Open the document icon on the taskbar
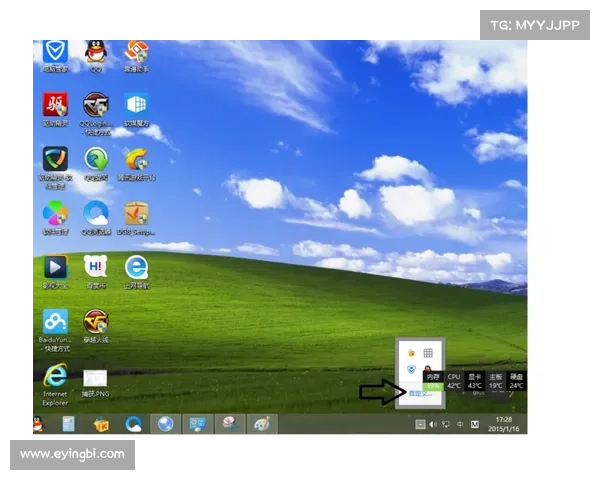The width and height of the screenshot is (600, 480). (68, 424)
